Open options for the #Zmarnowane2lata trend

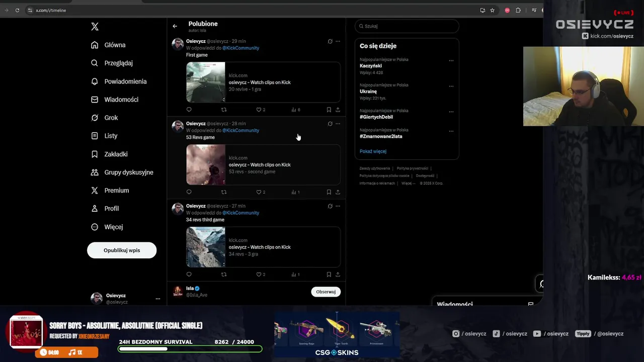click(x=451, y=131)
